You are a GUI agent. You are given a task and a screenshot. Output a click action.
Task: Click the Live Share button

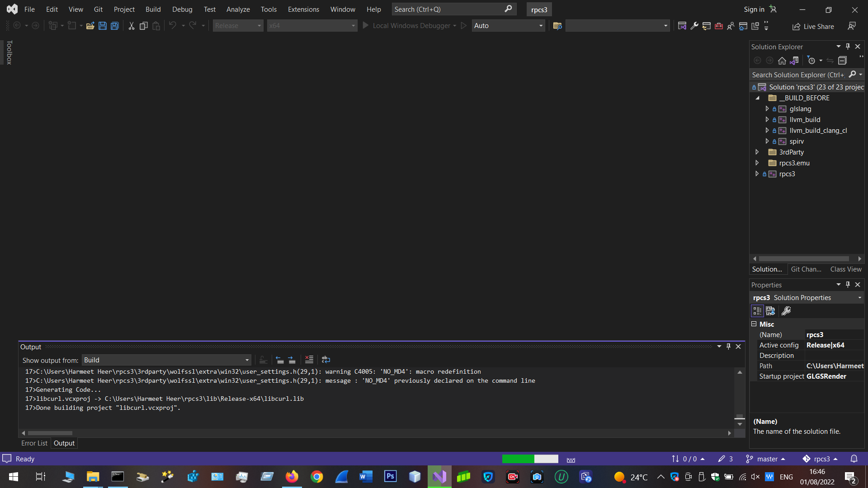pyautogui.click(x=813, y=26)
